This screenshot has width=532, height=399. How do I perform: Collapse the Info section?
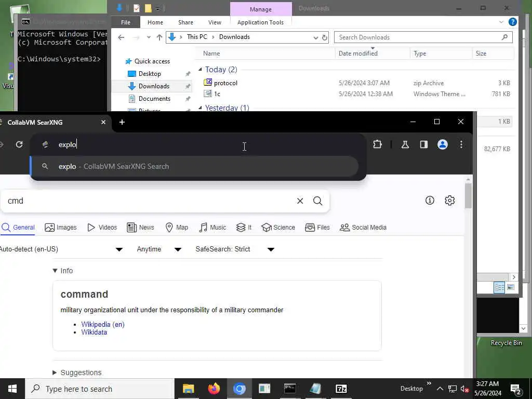[63, 271]
